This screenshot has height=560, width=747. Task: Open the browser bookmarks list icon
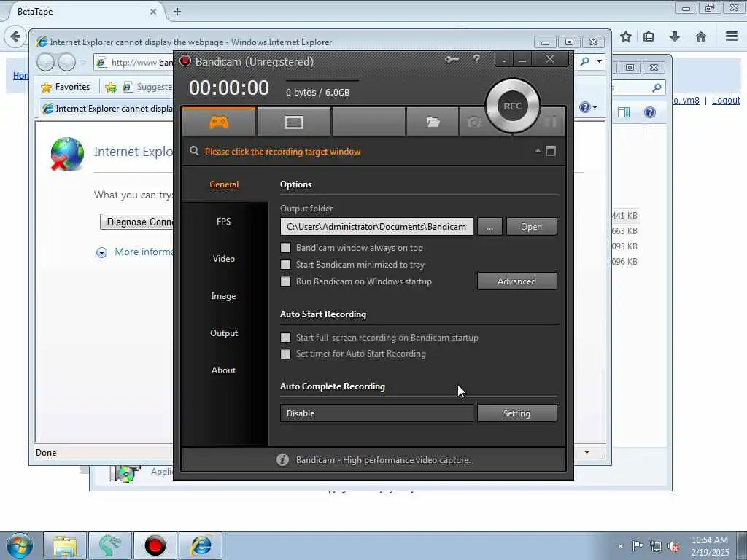649,36
